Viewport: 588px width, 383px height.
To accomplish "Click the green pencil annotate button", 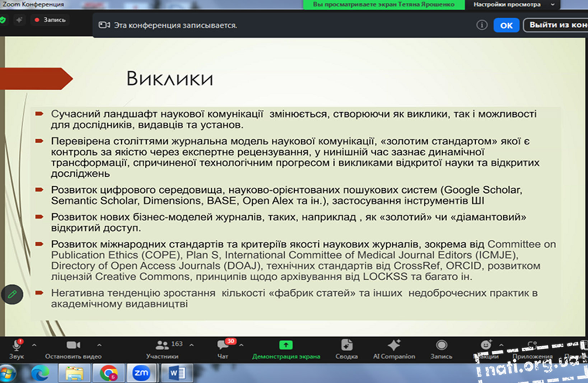I will click(x=12, y=295).
